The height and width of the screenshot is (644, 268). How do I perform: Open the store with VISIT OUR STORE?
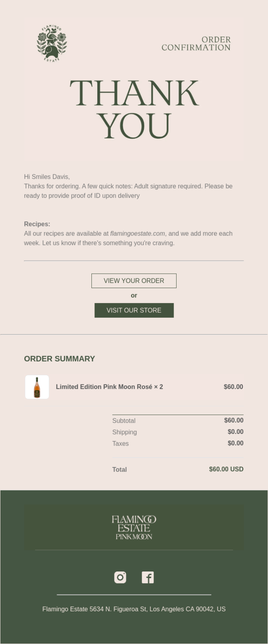click(x=134, y=310)
